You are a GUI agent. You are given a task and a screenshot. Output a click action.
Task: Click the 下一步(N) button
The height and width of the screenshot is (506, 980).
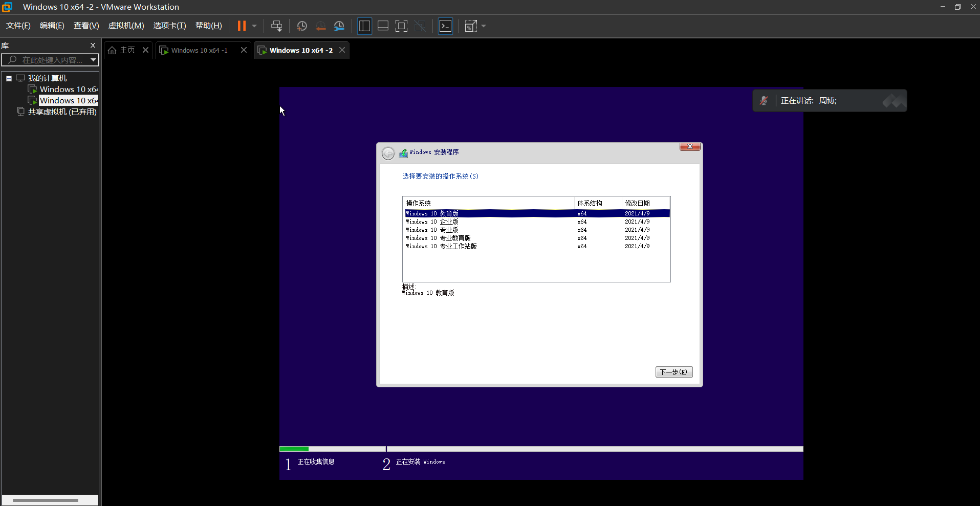[x=674, y=372]
